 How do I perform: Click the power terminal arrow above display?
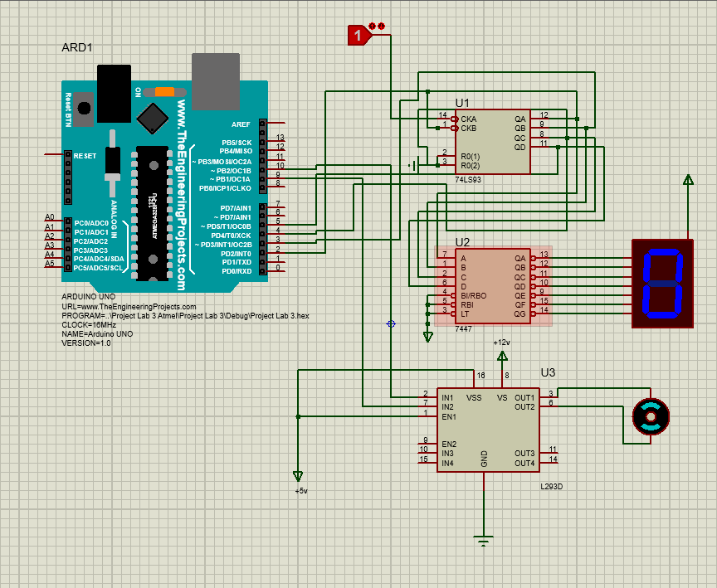pos(688,180)
